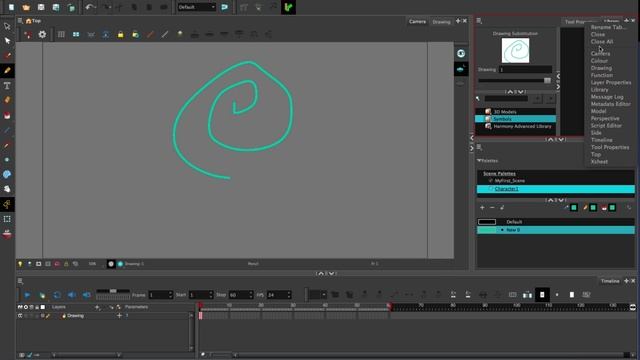Toggle the Sound speaker icon in Timeline
The image size is (640, 360).
[72, 295]
